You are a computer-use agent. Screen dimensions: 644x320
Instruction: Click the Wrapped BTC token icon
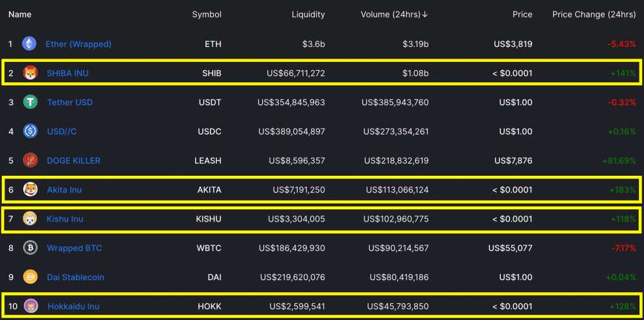click(30, 248)
